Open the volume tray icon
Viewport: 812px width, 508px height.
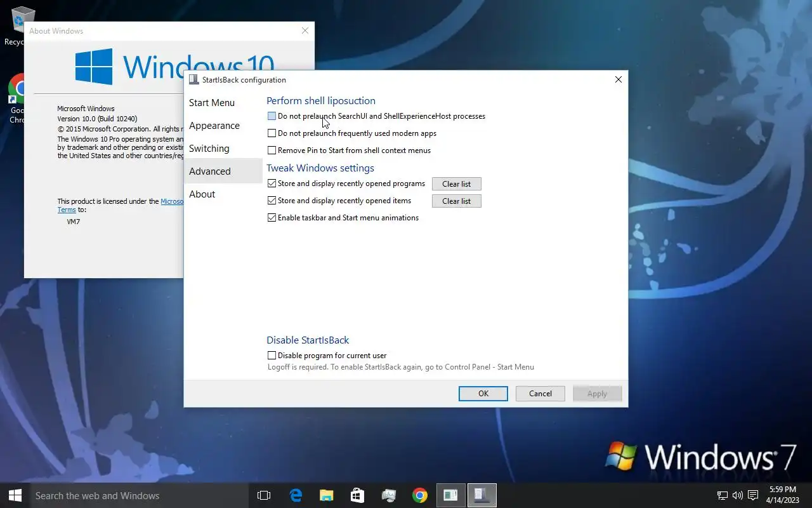click(737, 495)
